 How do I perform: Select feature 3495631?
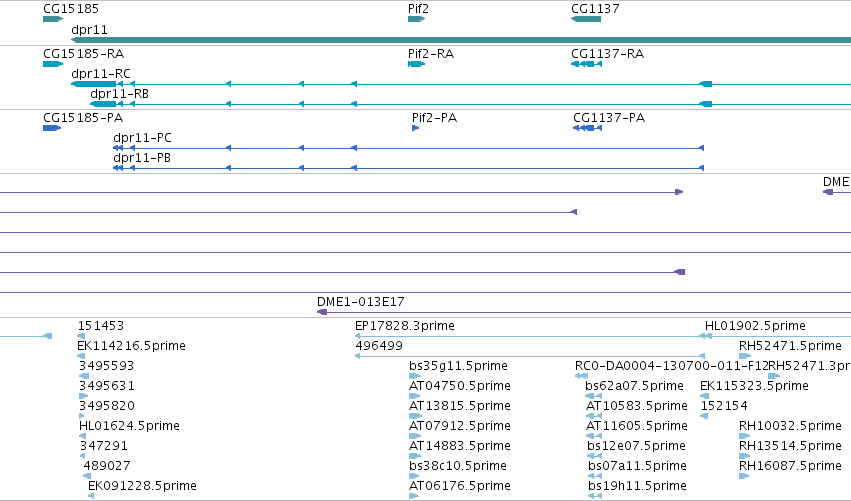coord(83,396)
